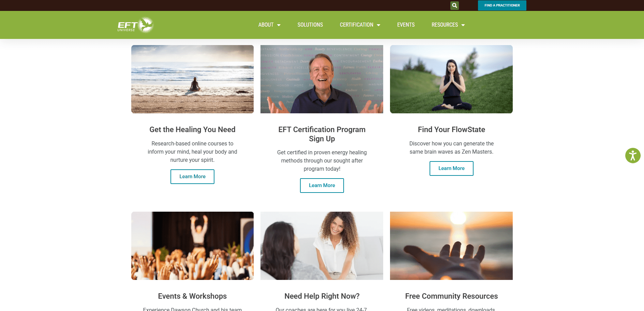
Task: Click the Free Community Resources heading
Action: [451, 296]
